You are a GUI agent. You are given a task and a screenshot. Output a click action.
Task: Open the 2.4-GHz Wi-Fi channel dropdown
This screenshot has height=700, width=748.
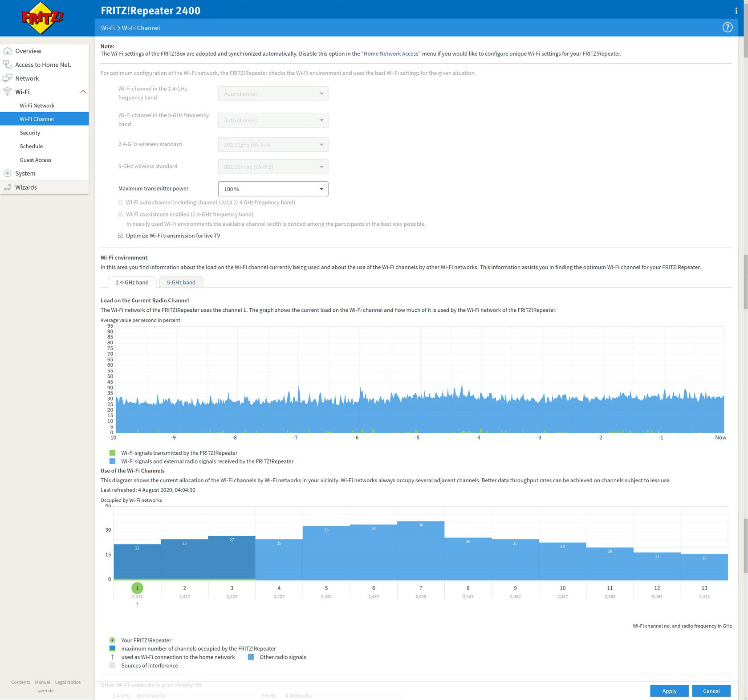point(273,94)
